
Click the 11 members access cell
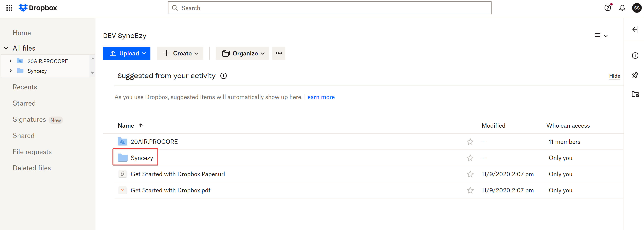tap(564, 142)
